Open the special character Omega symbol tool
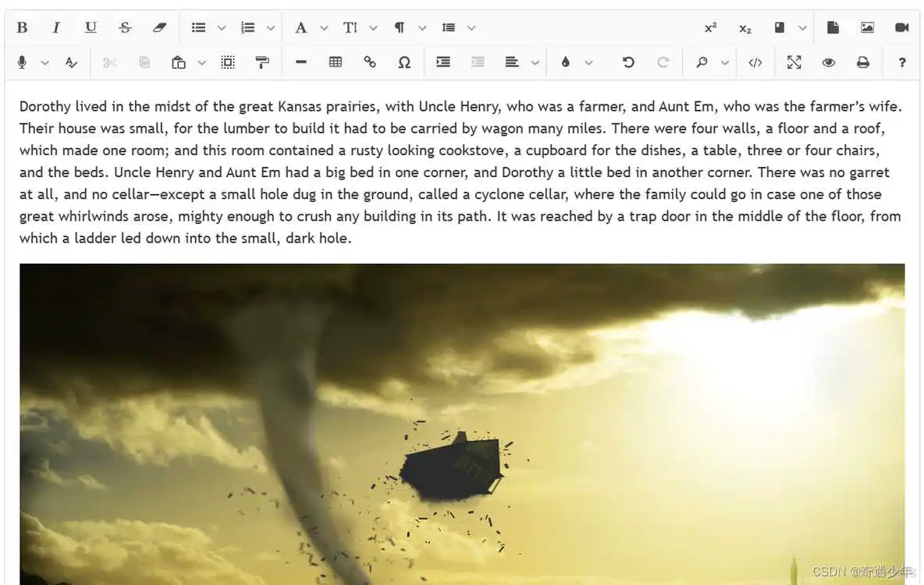This screenshot has height=585, width=924. 404,62
